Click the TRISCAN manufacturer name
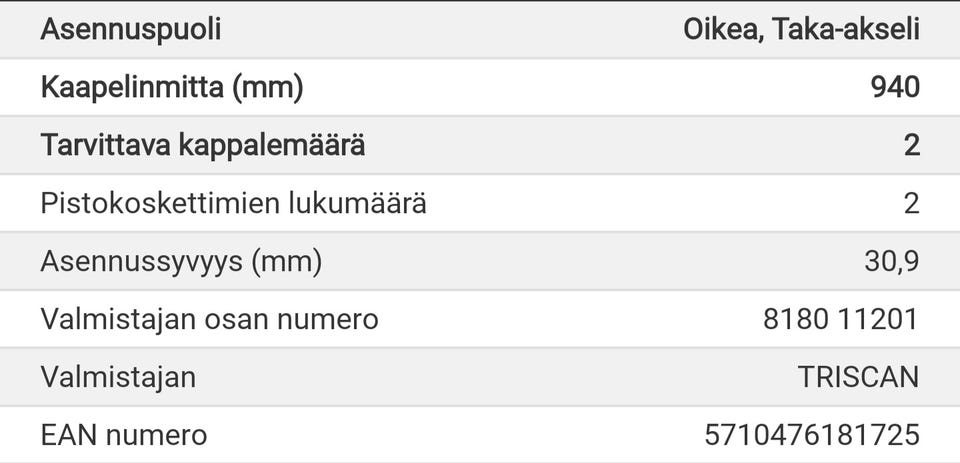 click(x=858, y=377)
